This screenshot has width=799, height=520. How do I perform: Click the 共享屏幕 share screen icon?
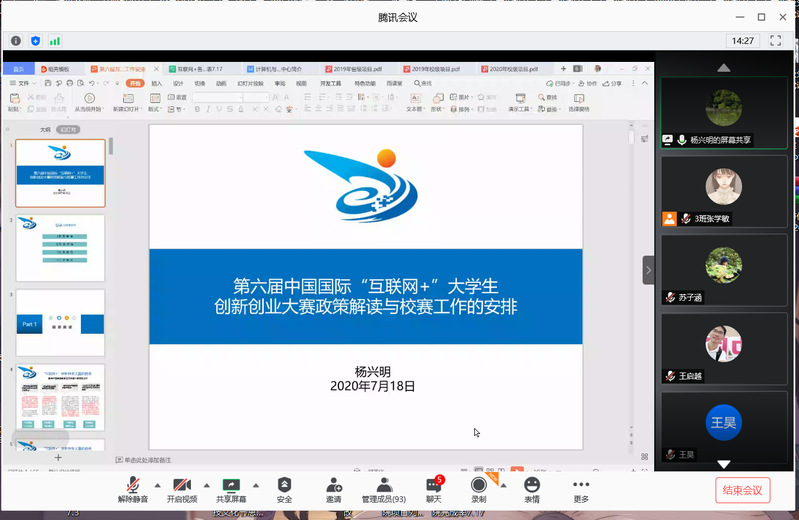[232, 486]
